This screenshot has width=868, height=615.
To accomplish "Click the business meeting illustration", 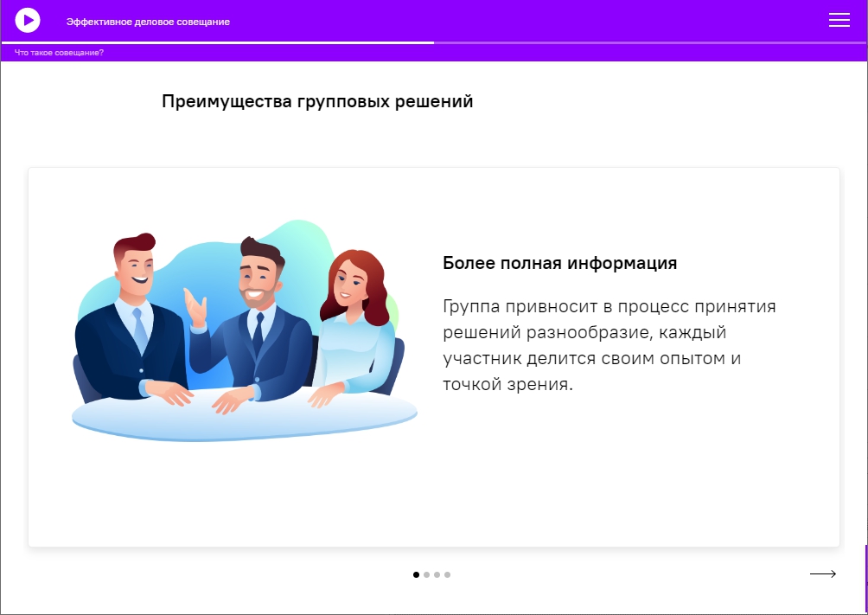I will [244, 330].
